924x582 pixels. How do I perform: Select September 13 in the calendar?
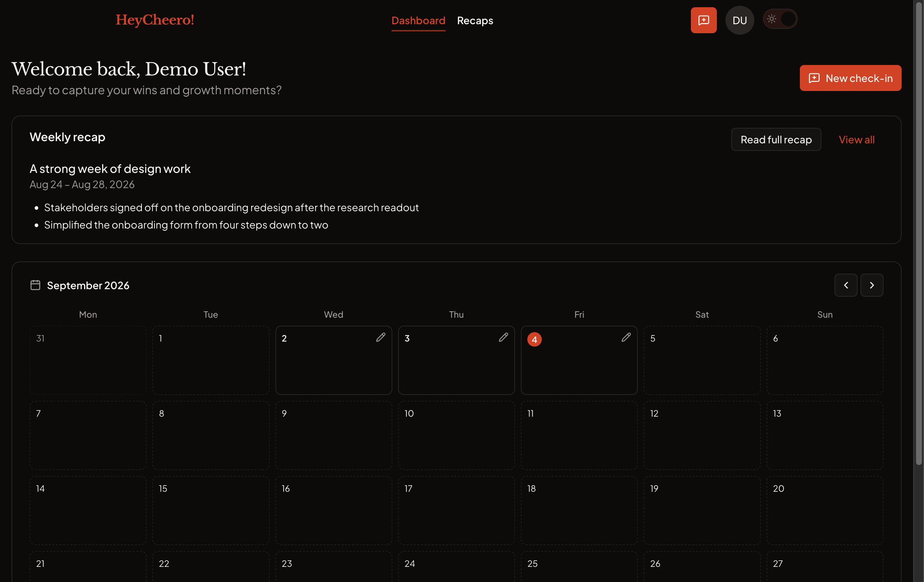825,435
